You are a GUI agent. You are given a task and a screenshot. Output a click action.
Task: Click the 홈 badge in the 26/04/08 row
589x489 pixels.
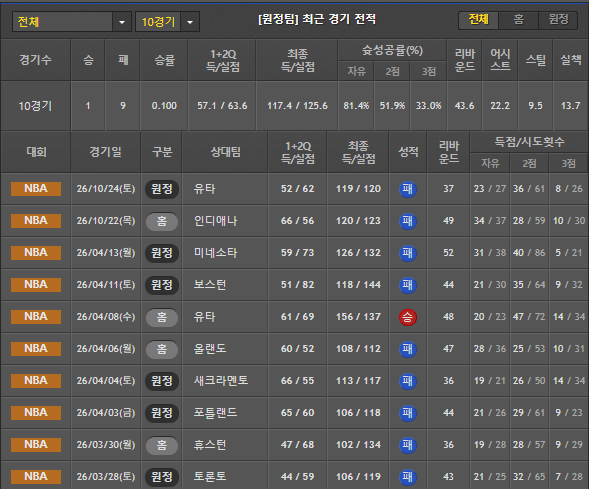pyautogui.click(x=162, y=317)
